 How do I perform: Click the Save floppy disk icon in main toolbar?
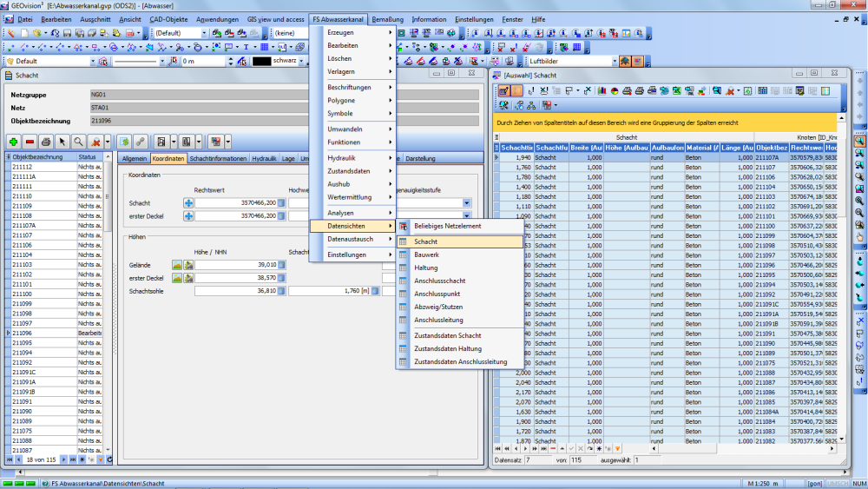point(67,33)
